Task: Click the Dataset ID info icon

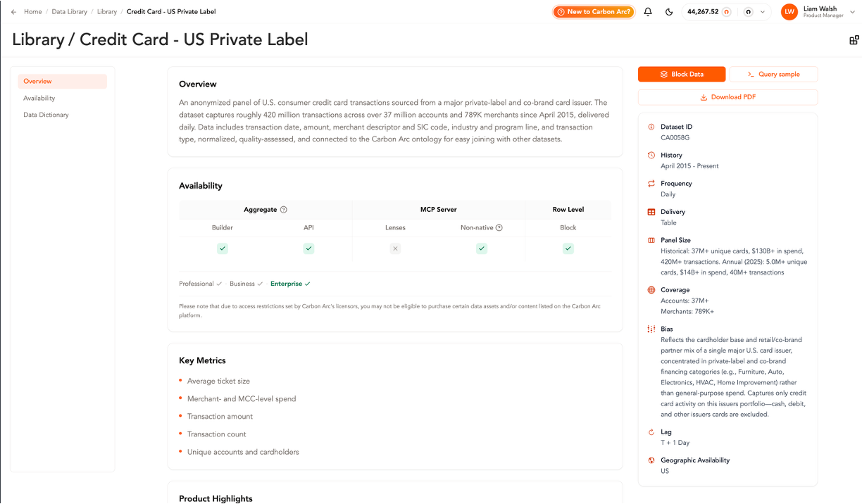Action: tap(651, 127)
